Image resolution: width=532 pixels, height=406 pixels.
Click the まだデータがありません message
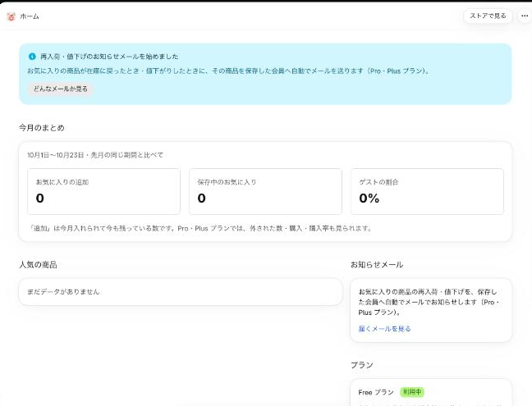(x=63, y=292)
